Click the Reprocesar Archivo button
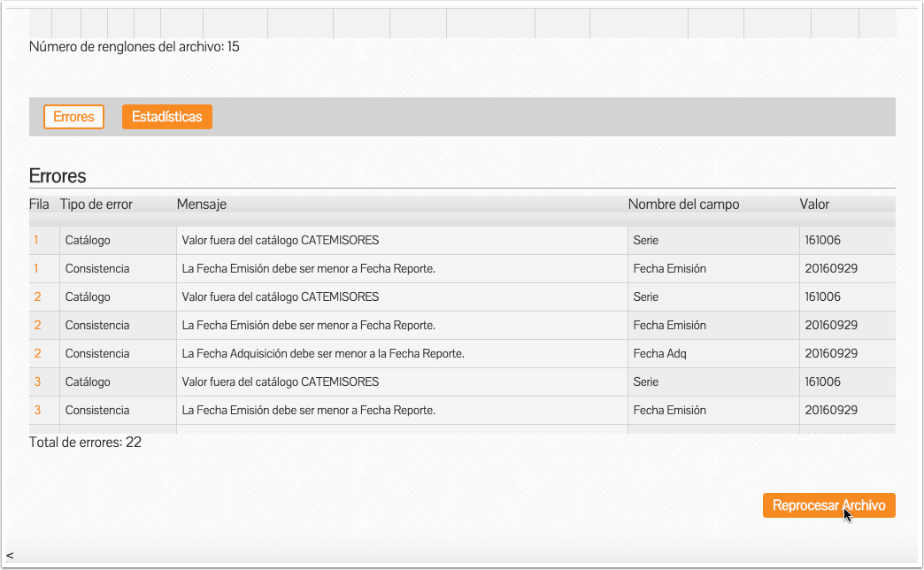Image resolution: width=924 pixels, height=570 pixels. tap(828, 505)
